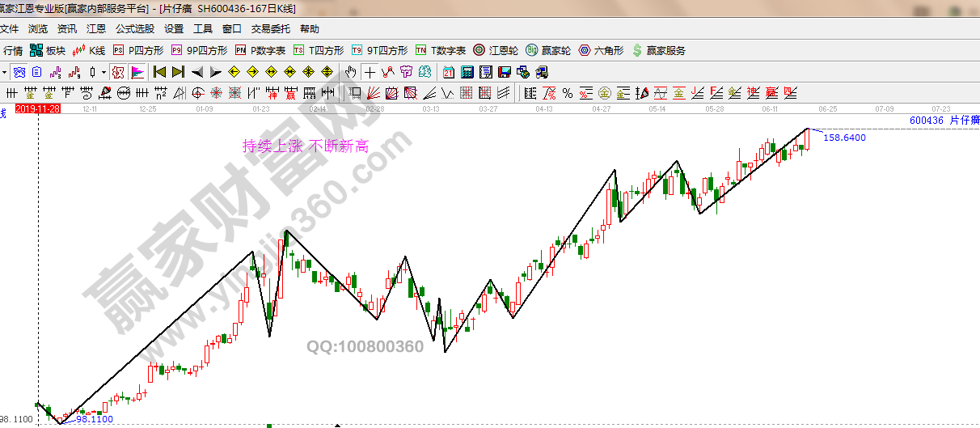The image size is (980, 428).
Task: Click the 六角形 toolbar button
Action: [601, 50]
